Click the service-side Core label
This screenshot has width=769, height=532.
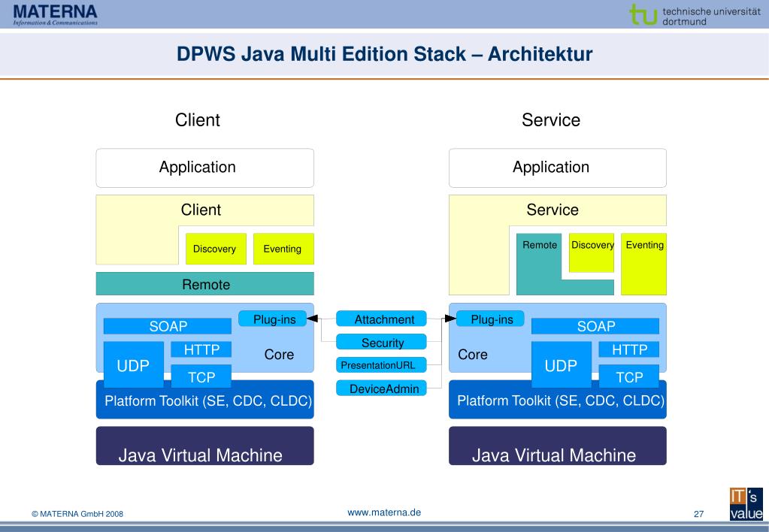473,355
